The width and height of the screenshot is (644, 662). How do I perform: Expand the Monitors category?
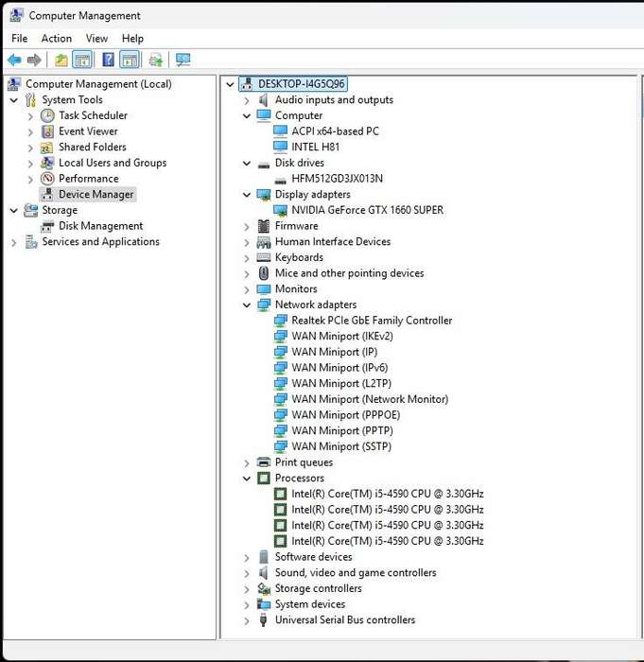click(247, 289)
